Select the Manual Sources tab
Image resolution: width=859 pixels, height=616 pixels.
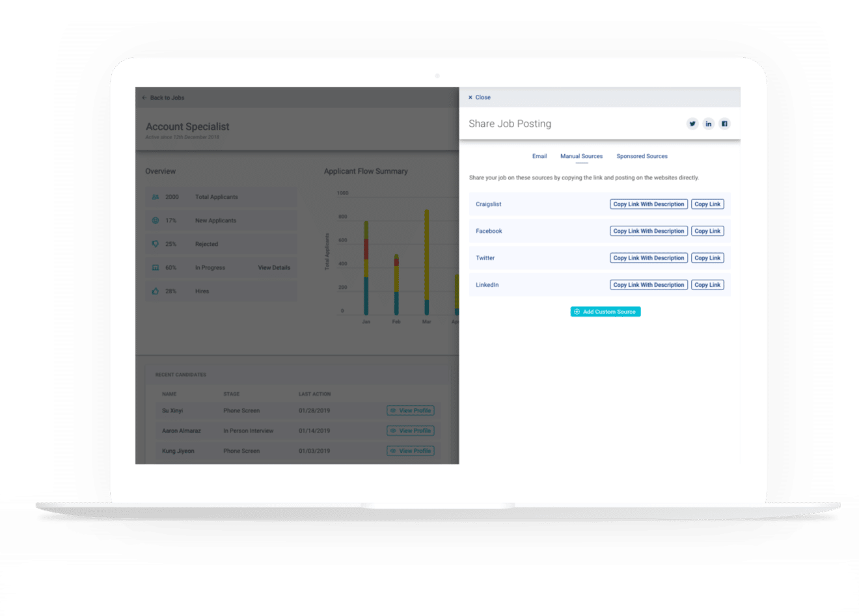tap(581, 156)
